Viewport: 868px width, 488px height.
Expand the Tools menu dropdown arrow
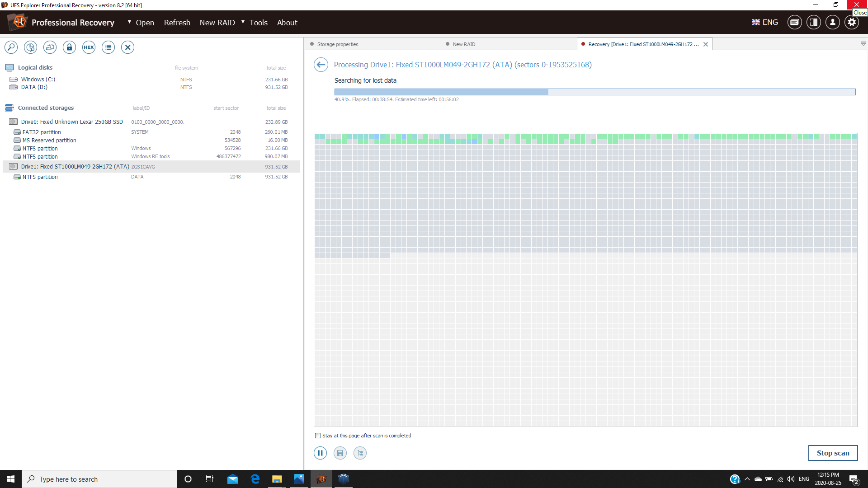(x=243, y=22)
